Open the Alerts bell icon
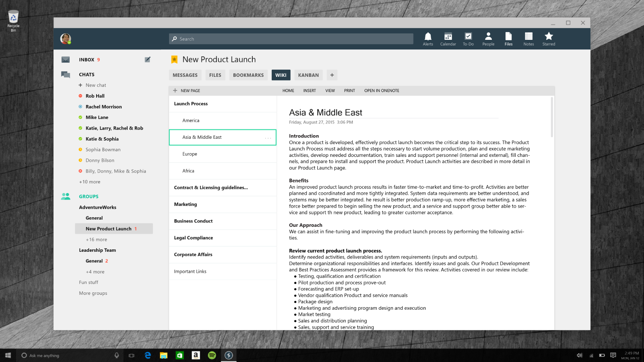This screenshot has height=362, width=644. (x=428, y=39)
